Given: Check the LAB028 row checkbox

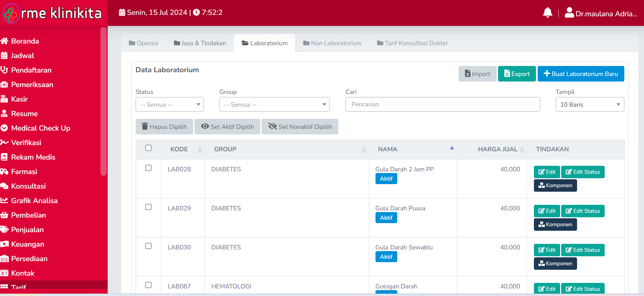Looking at the screenshot, I should click(x=148, y=168).
